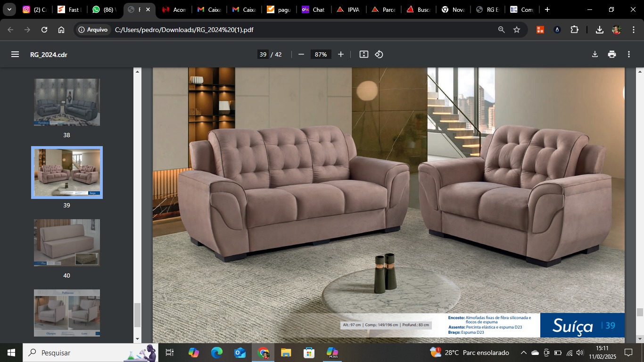Image resolution: width=644 pixels, height=362 pixels.
Task: Rotate the PDF counterclockwise
Action: point(379,54)
